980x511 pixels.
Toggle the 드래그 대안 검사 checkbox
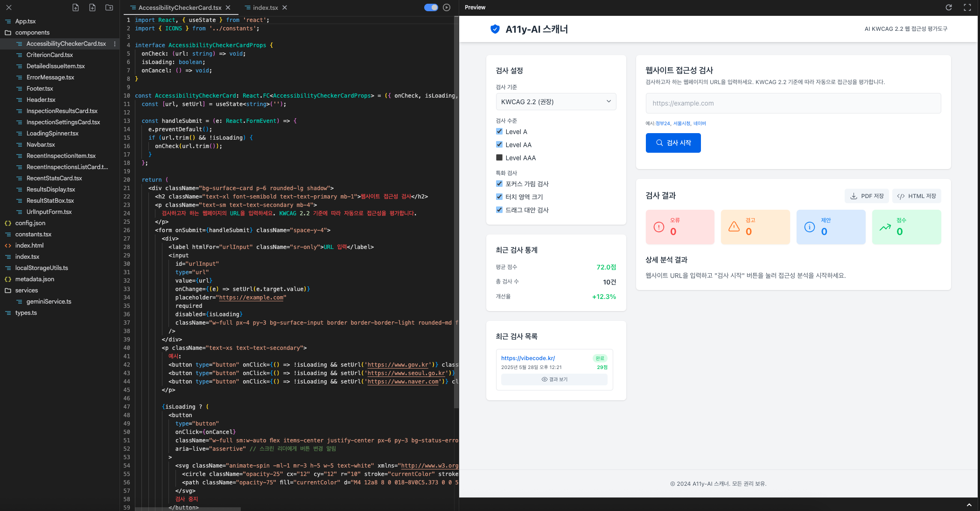point(499,210)
